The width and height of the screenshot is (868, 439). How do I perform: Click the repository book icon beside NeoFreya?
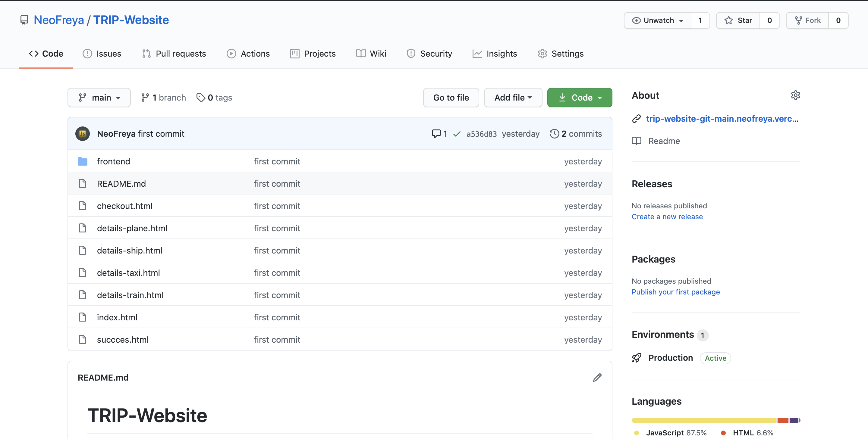click(24, 20)
